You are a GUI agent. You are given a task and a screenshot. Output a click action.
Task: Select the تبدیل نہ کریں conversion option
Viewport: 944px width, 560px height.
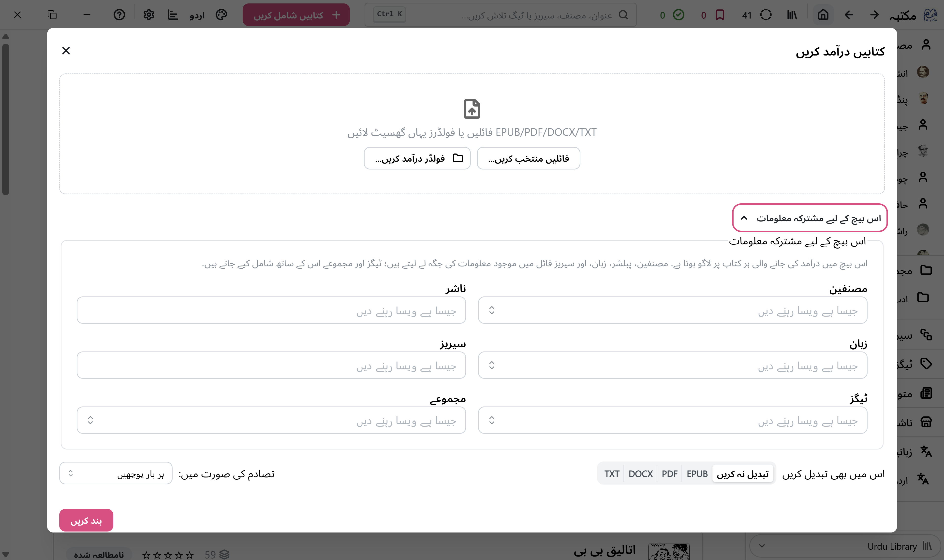click(x=743, y=474)
